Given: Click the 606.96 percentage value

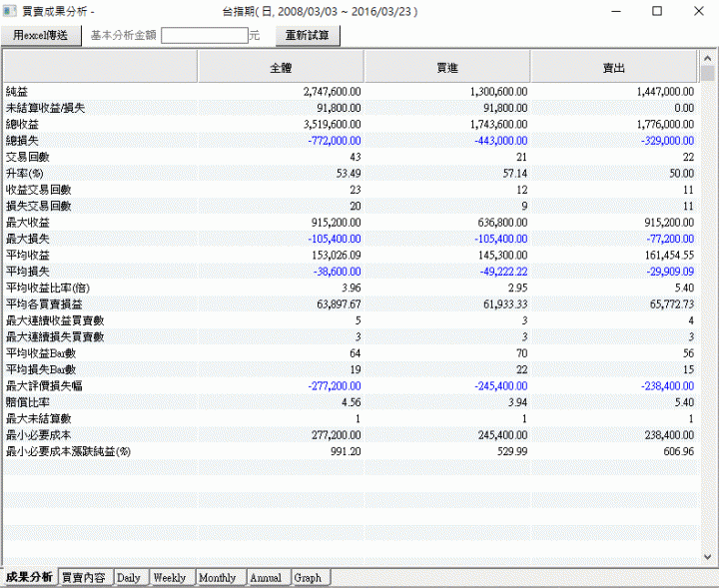Looking at the screenshot, I should 679,451.
